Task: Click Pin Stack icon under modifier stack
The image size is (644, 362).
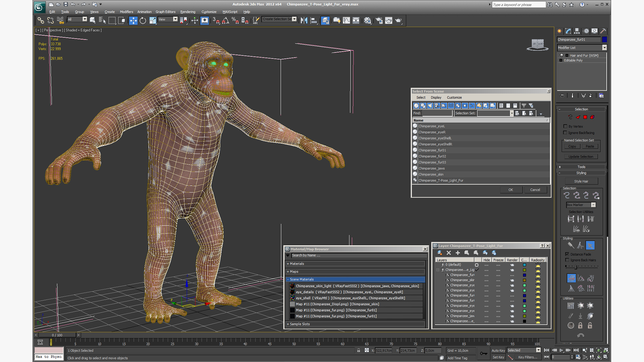Action: [562, 96]
